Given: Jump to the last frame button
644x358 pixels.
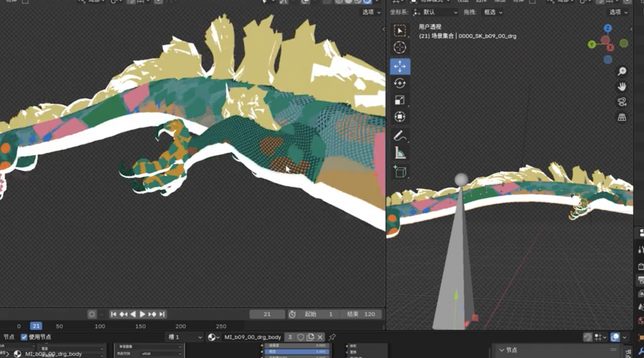Looking at the screenshot, I should tap(162, 314).
